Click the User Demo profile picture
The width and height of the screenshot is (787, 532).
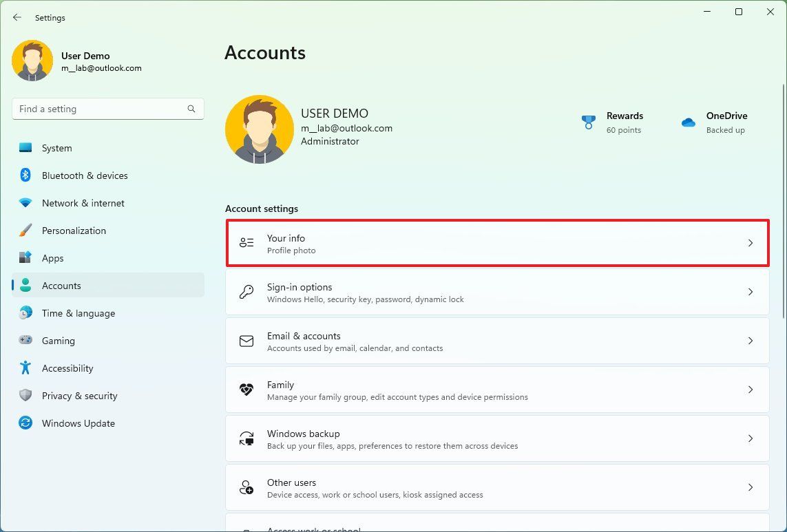tap(32, 61)
